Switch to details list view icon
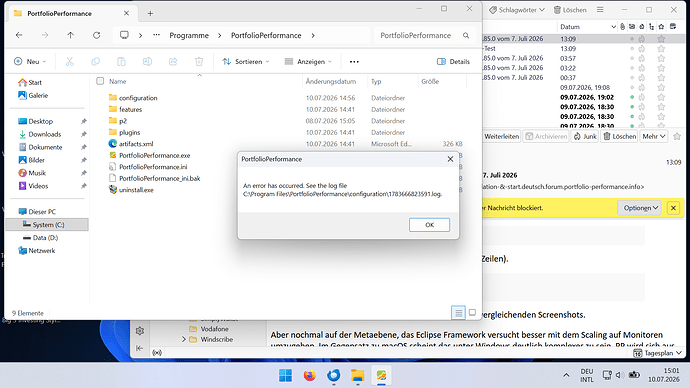Image resolution: width=690 pixels, height=388 pixels. tap(458, 313)
